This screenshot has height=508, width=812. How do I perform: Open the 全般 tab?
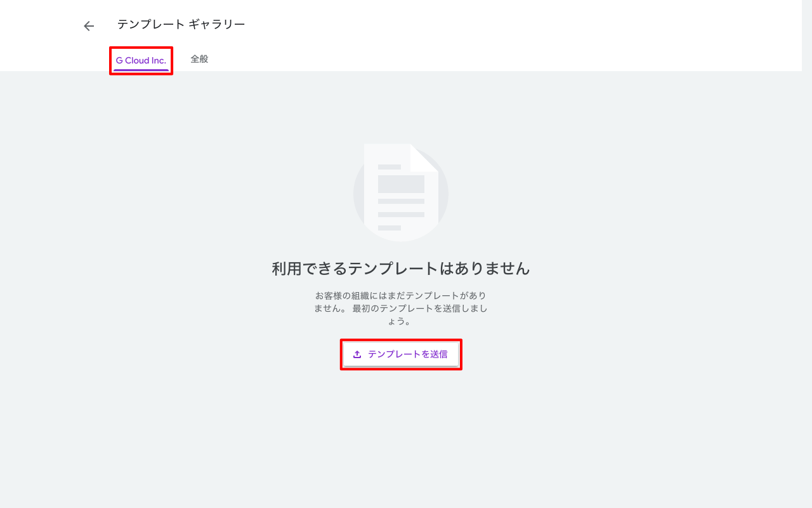click(x=199, y=59)
